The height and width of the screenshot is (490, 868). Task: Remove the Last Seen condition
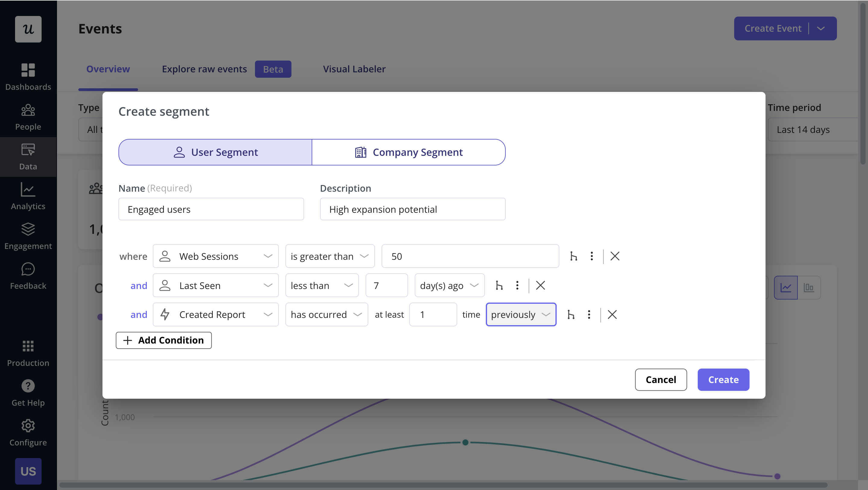click(x=539, y=285)
